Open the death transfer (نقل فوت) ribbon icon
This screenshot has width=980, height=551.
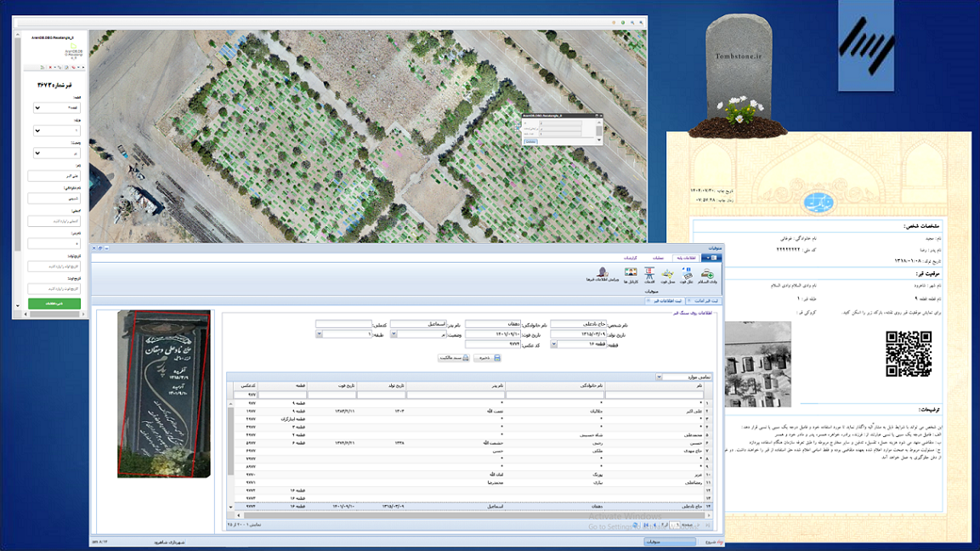point(688,275)
